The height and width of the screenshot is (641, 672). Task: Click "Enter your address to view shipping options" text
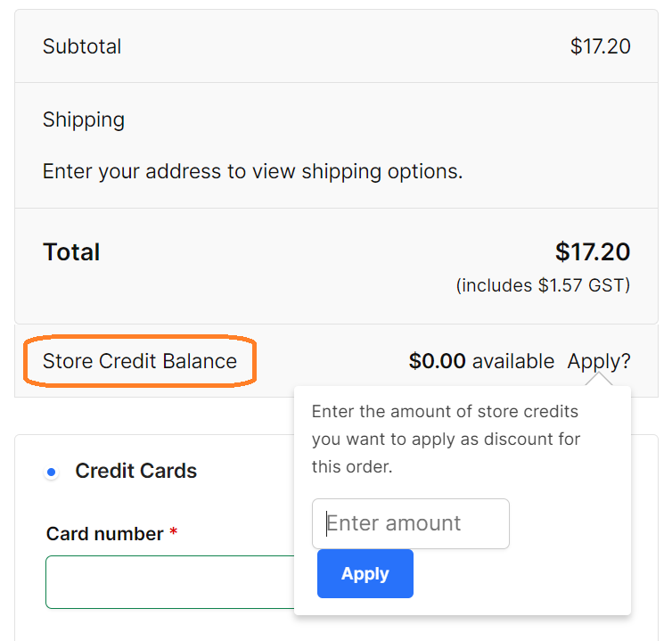pyautogui.click(x=252, y=171)
